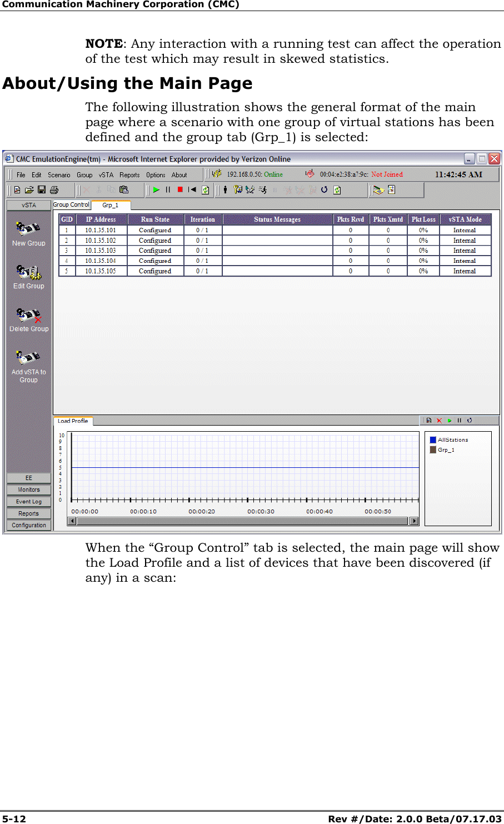Image resolution: width=504 pixels, height=824 pixels.
Task: Pause the run via the pause toolbar icon
Action: [168, 190]
